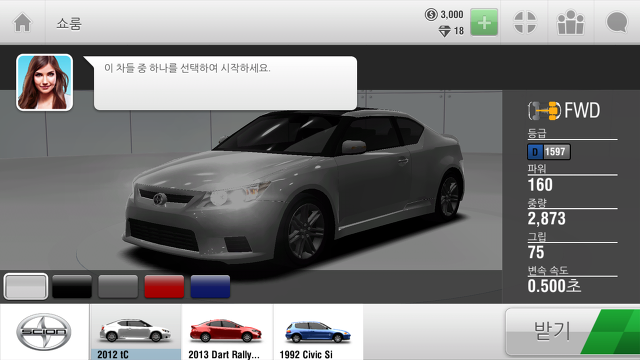This screenshot has height=360, width=640.
Task: Select the Scion brand logo
Action: (44, 332)
